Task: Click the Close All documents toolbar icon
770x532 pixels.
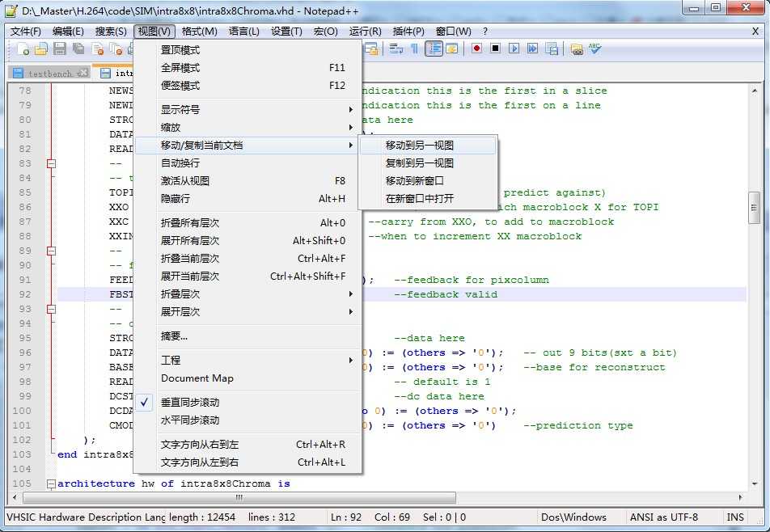Action: [116, 49]
